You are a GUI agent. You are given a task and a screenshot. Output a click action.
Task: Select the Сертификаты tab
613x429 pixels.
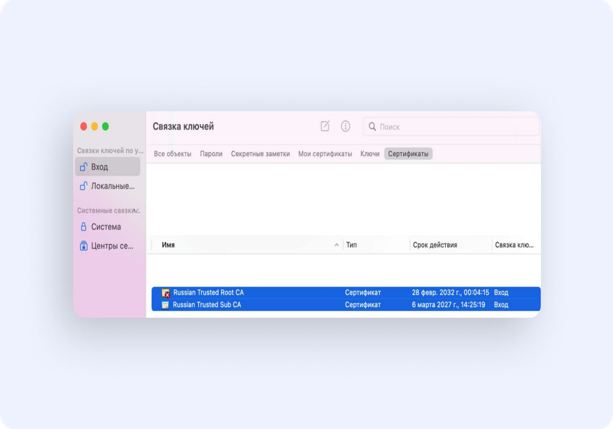(x=408, y=154)
